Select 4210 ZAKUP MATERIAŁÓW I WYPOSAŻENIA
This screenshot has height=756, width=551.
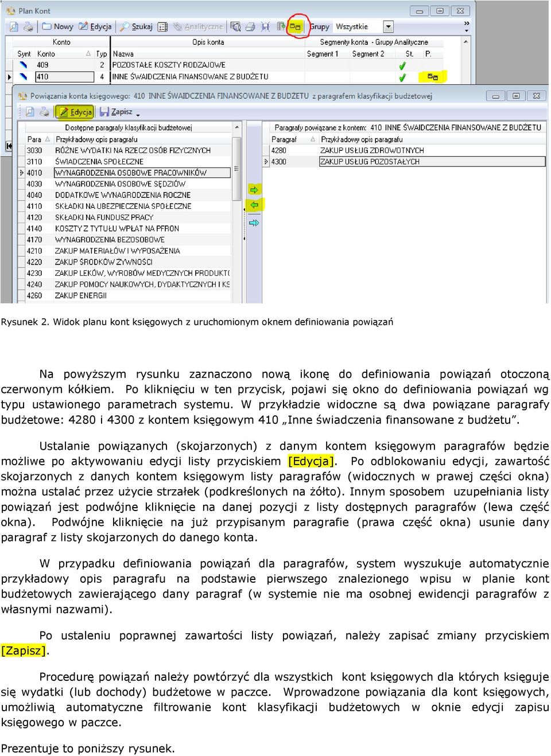(x=128, y=251)
